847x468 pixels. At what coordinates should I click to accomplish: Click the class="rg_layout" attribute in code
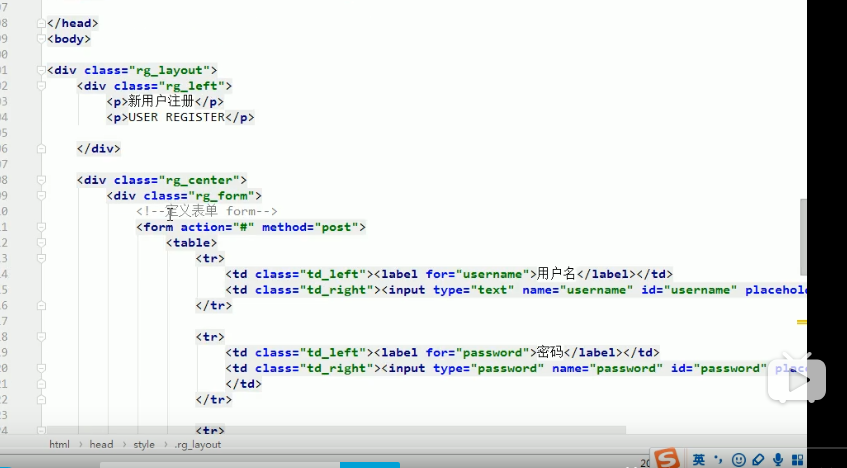(146, 70)
